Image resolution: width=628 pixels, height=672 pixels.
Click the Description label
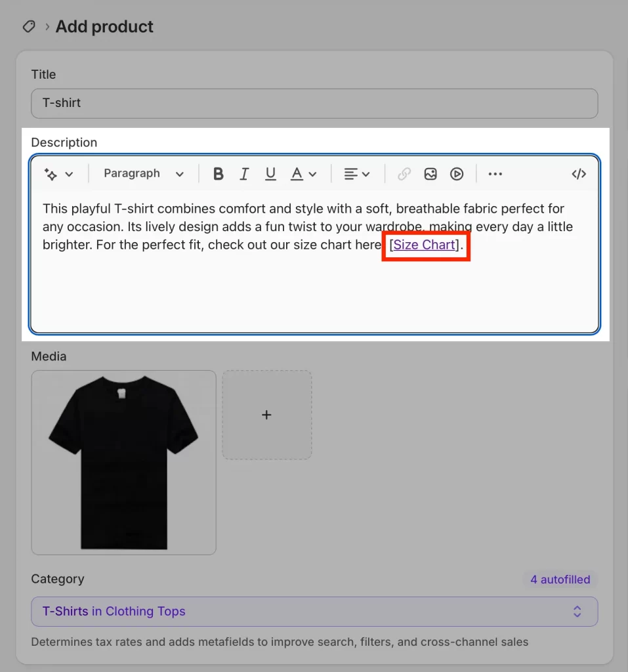tap(64, 142)
